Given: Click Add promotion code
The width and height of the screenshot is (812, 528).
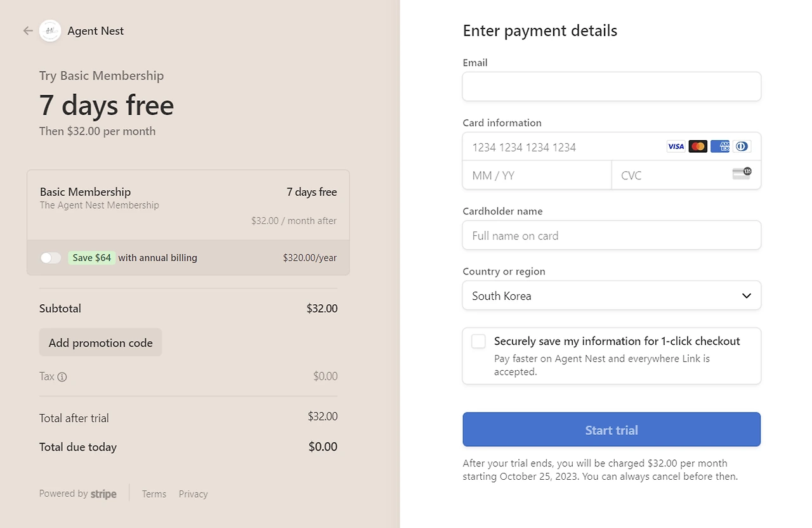Looking at the screenshot, I should coord(100,343).
